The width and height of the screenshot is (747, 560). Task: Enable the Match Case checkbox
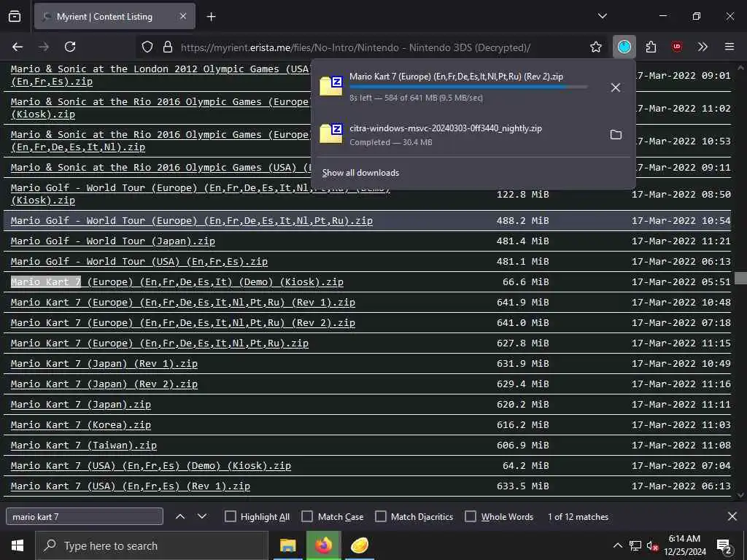pos(307,516)
